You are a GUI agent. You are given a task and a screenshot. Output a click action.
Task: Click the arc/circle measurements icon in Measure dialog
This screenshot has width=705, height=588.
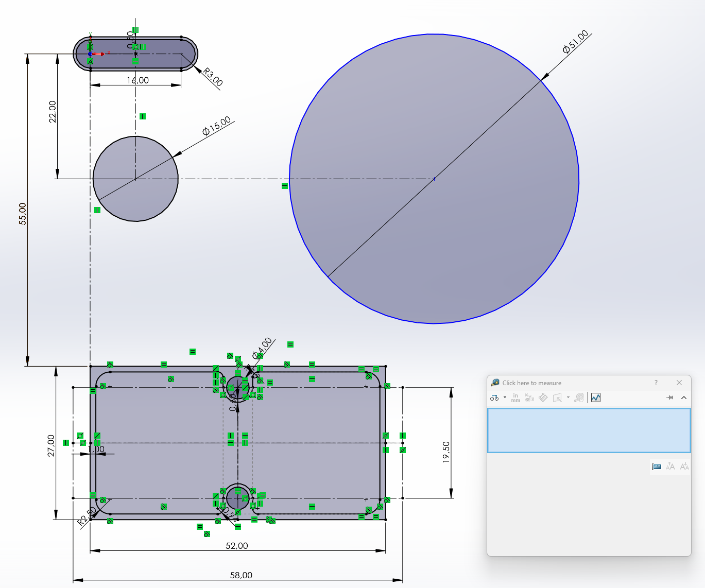(494, 397)
